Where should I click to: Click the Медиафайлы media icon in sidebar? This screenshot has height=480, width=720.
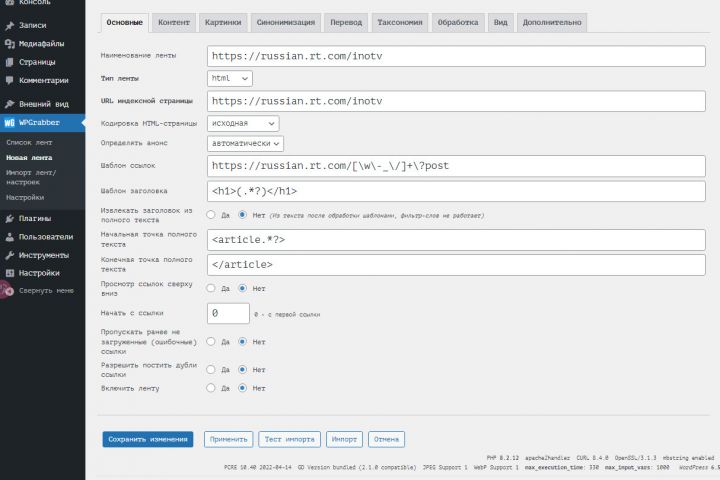tap(10, 44)
